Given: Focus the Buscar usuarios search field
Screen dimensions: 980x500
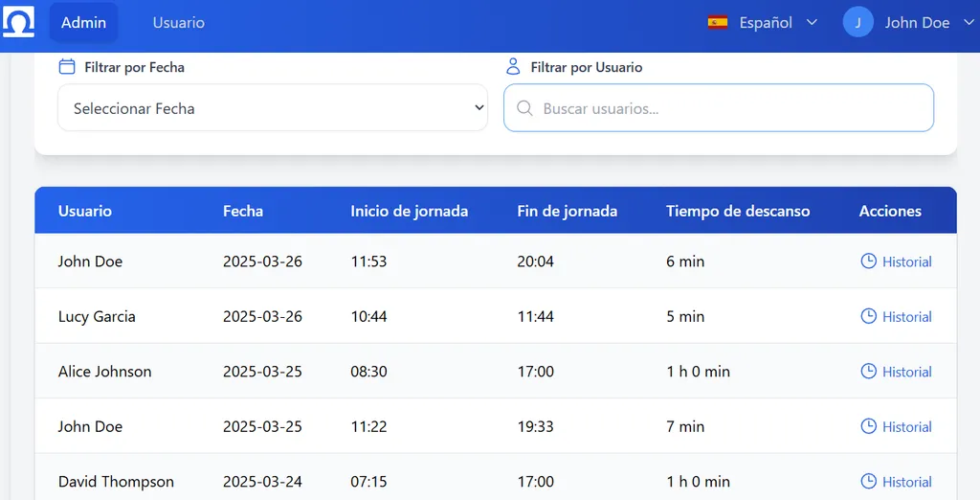Looking at the screenshot, I should [x=727, y=108].
